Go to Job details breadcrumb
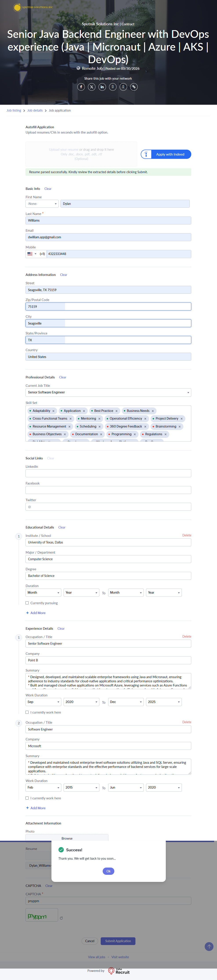The width and height of the screenshot is (217, 980). [x=35, y=110]
